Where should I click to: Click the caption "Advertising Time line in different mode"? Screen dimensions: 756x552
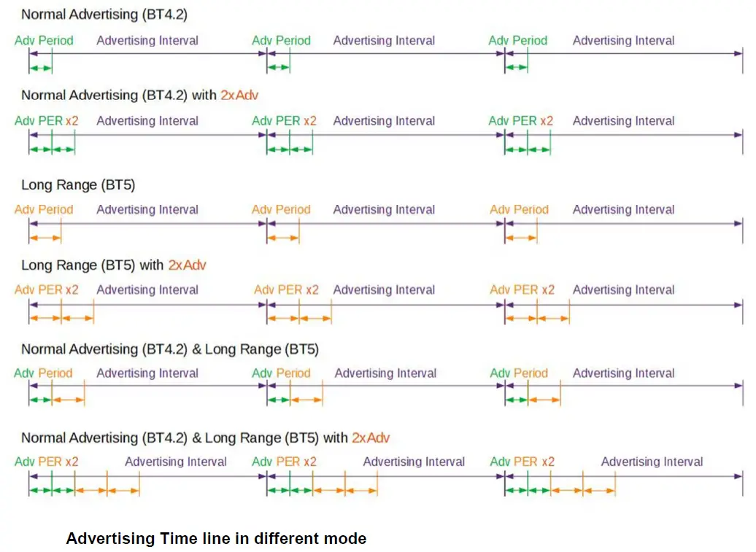point(216,539)
